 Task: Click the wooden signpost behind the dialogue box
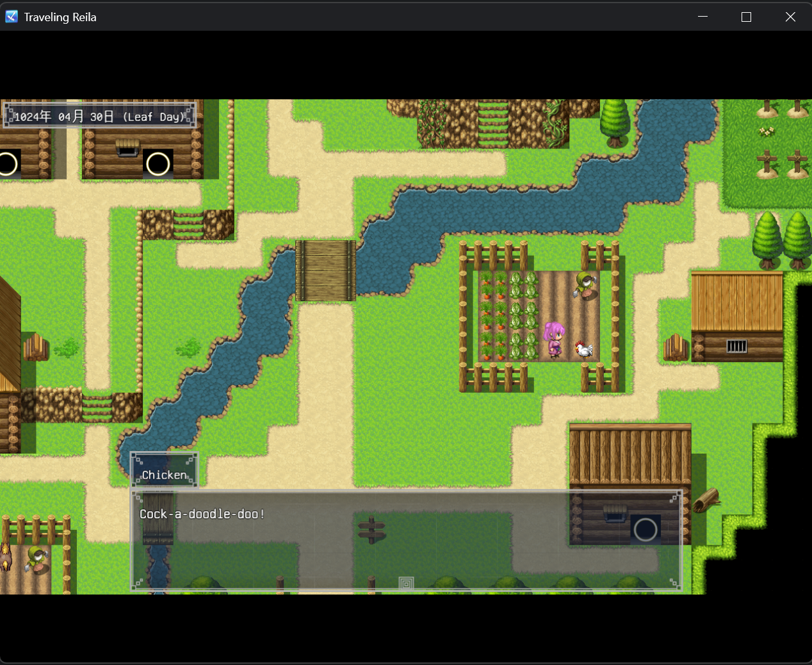point(371,530)
